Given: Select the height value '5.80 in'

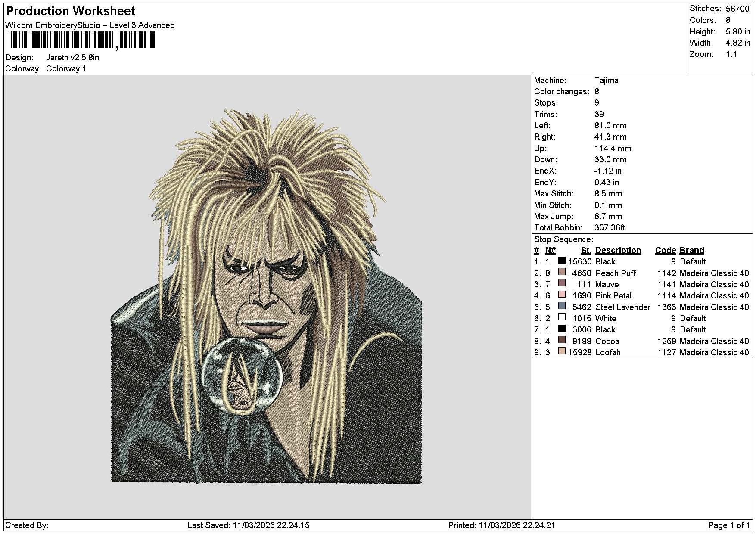Looking at the screenshot, I should tap(738, 32).
